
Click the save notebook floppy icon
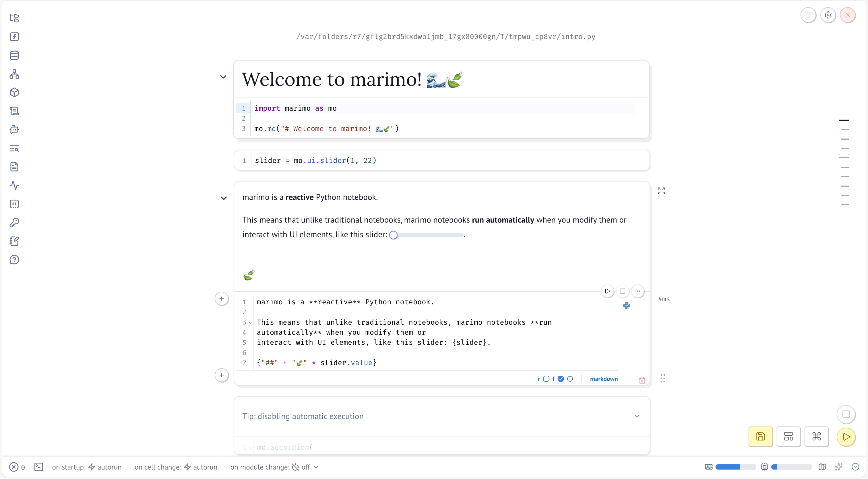[760, 437]
